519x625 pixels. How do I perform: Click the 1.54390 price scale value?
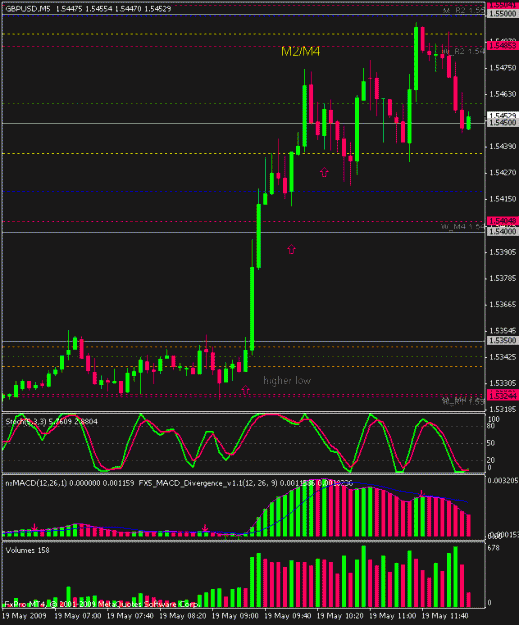tap(503, 147)
